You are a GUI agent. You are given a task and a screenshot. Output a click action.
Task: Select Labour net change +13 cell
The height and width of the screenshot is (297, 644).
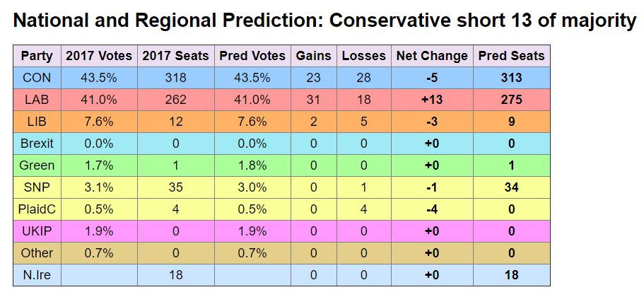tap(432, 100)
